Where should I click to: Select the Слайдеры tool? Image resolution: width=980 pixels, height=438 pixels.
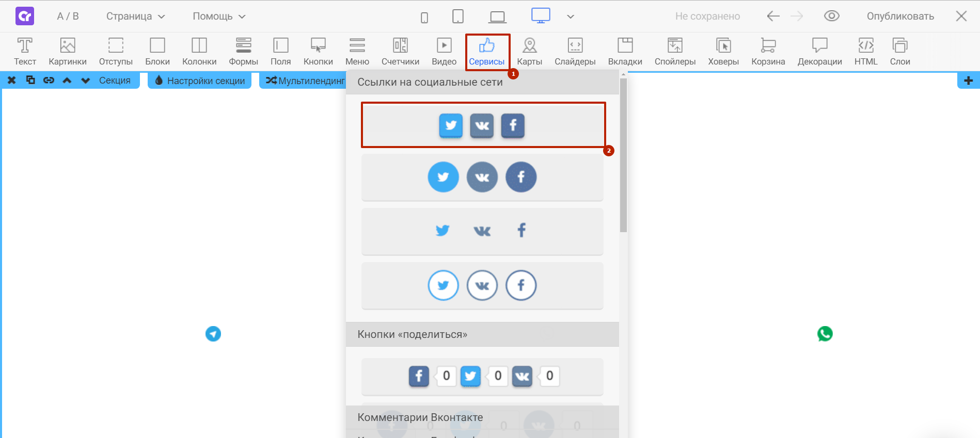[575, 52]
